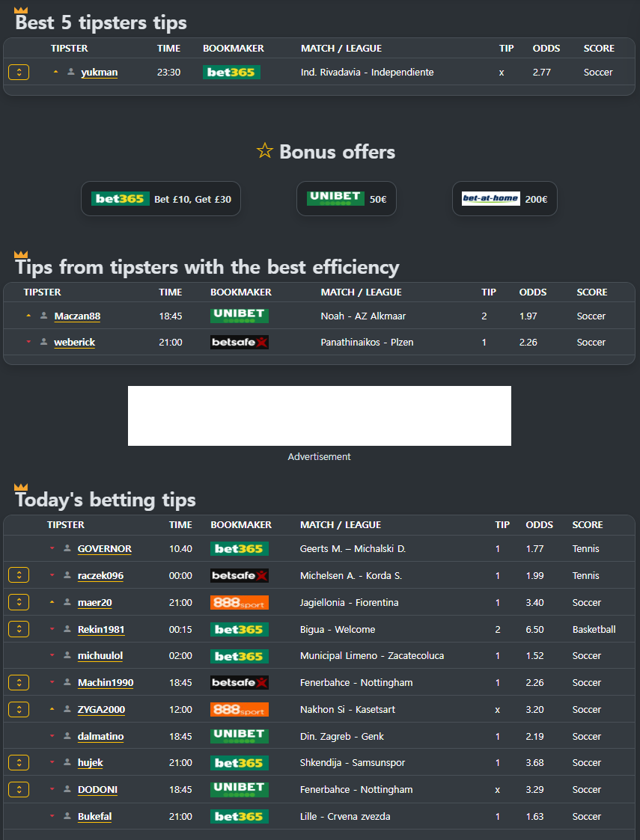The width and height of the screenshot is (640, 840).
Task: Click the 888sport logo in maer20's row
Action: tap(240, 603)
